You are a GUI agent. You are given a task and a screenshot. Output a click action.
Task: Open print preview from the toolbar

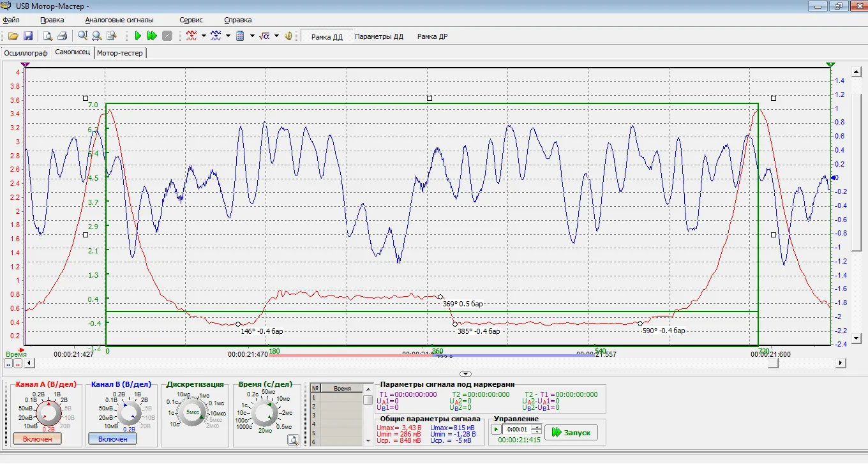tap(48, 36)
